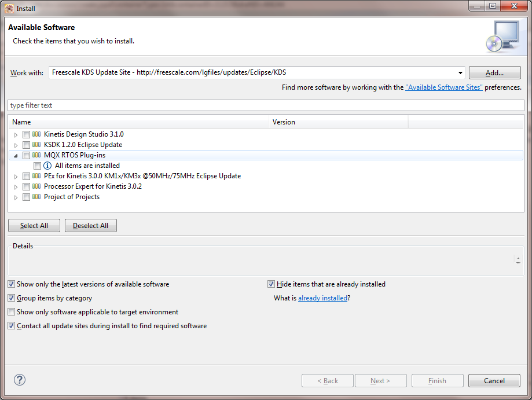Select the Project of Projects row text
Image resolution: width=532 pixels, height=400 pixels.
(72, 197)
